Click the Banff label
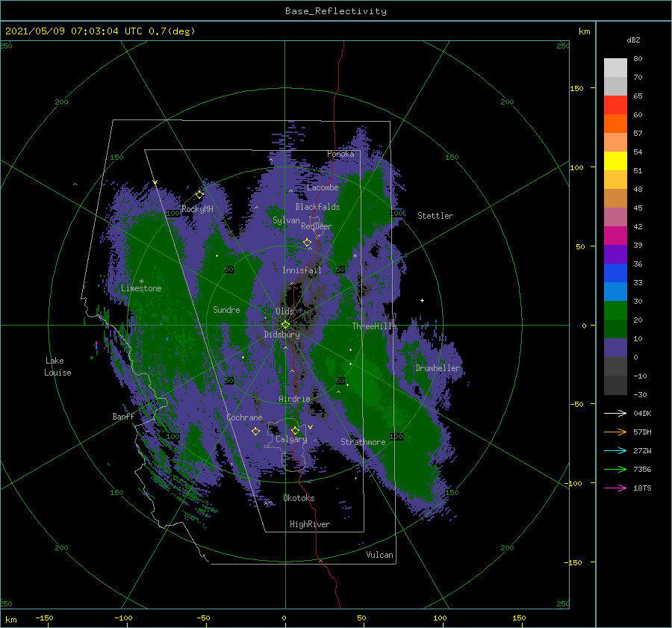Image resolution: width=672 pixels, height=628 pixels. (x=123, y=416)
